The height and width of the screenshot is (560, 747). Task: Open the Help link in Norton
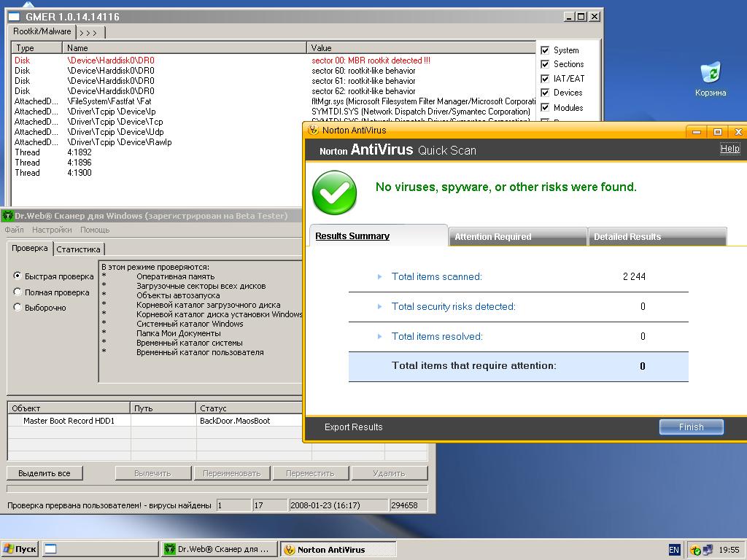coord(729,149)
